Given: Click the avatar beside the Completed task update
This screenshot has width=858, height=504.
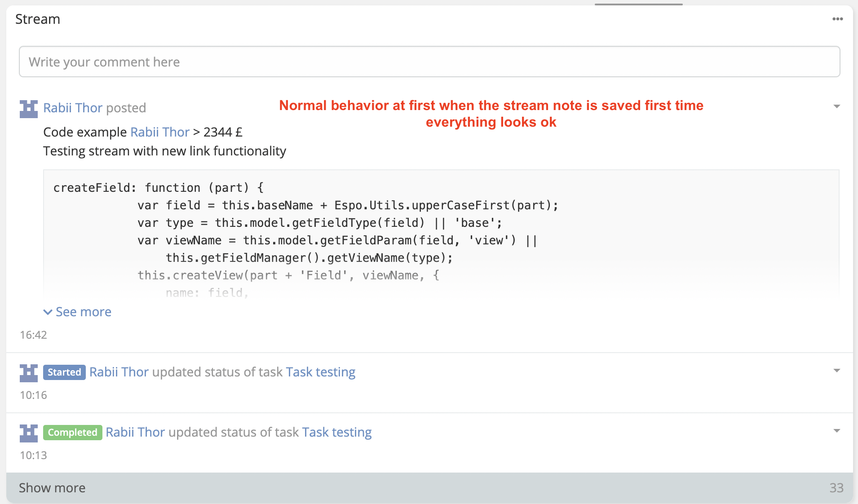Looking at the screenshot, I should [x=28, y=433].
